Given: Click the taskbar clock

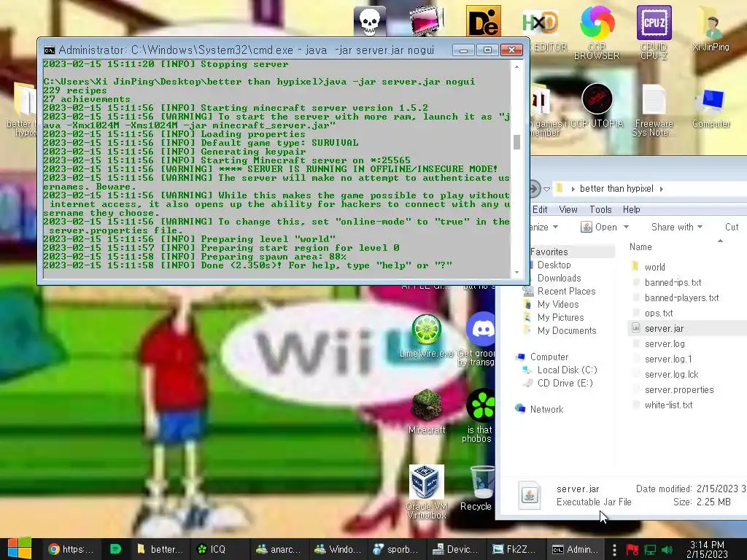Looking at the screenshot, I should (x=707, y=550).
